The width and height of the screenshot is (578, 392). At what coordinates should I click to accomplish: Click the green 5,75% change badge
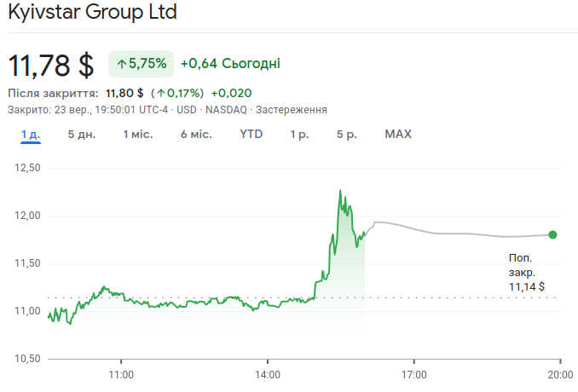(142, 63)
